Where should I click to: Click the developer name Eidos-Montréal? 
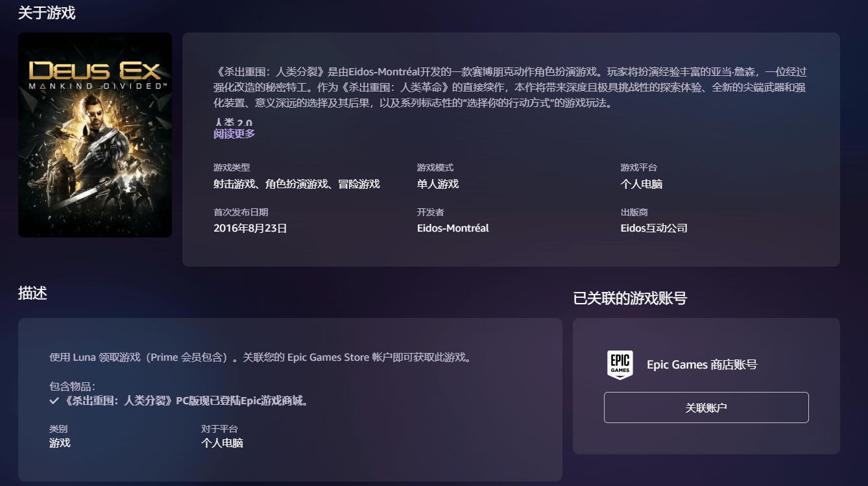(453, 228)
